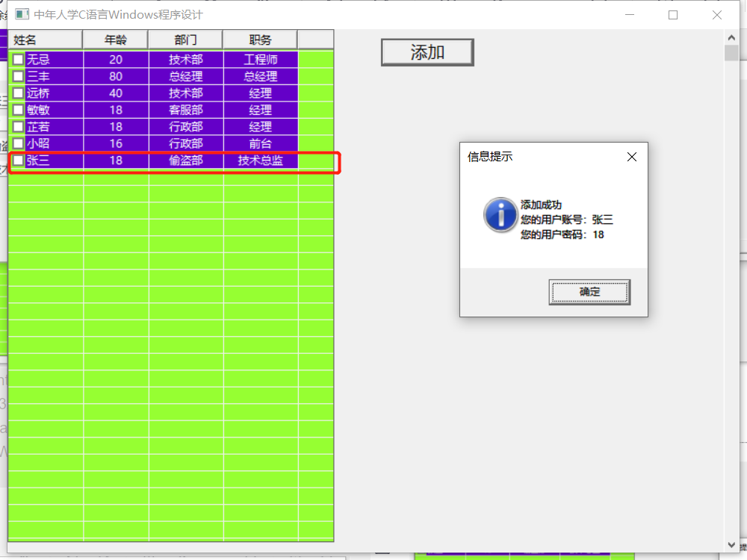Click the app icon in the title bar

point(22,15)
